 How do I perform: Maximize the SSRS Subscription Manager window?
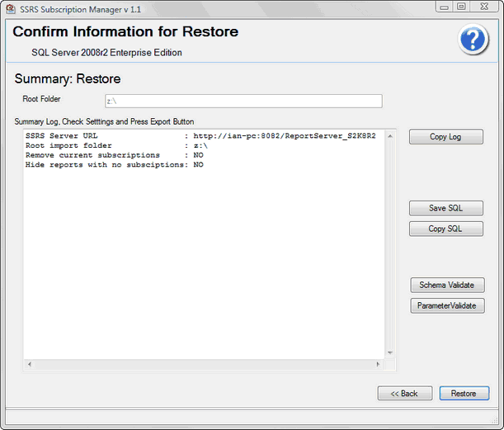pyautogui.click(x=461, y=7)
